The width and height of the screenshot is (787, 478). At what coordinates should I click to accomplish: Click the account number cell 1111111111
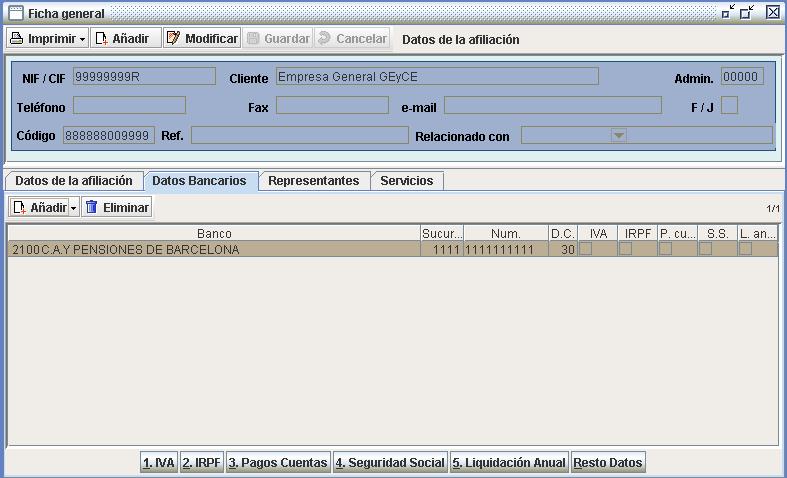click(x=506, y=249)
